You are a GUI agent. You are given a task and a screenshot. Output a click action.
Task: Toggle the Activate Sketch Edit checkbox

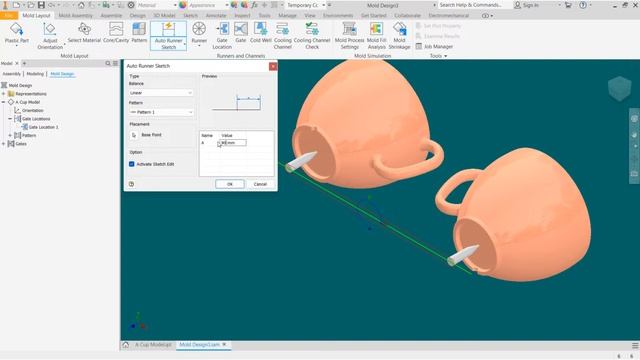131,164
